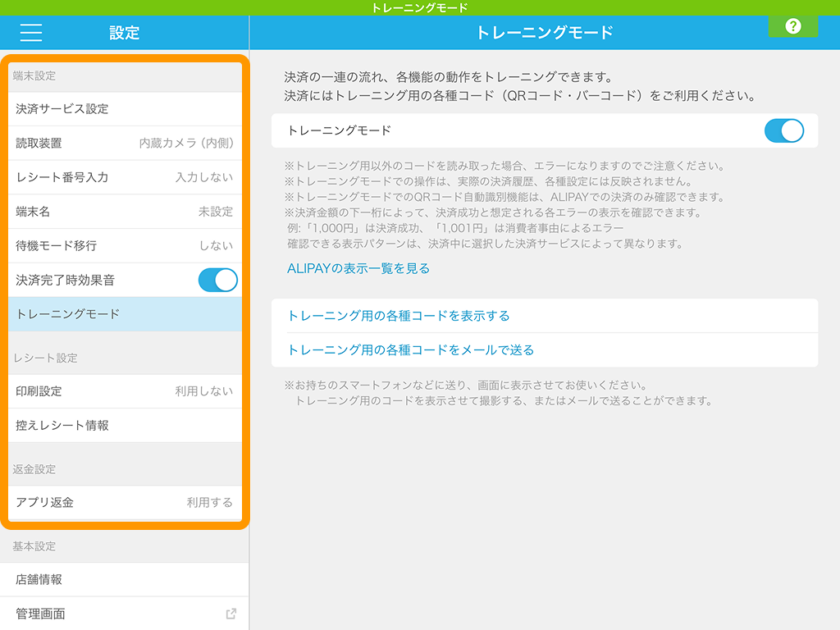This screenshot has height=630, width=840.
Task: Open 待機モード移行 setting options
Action: pyautogui.click(x=125, y=245)
